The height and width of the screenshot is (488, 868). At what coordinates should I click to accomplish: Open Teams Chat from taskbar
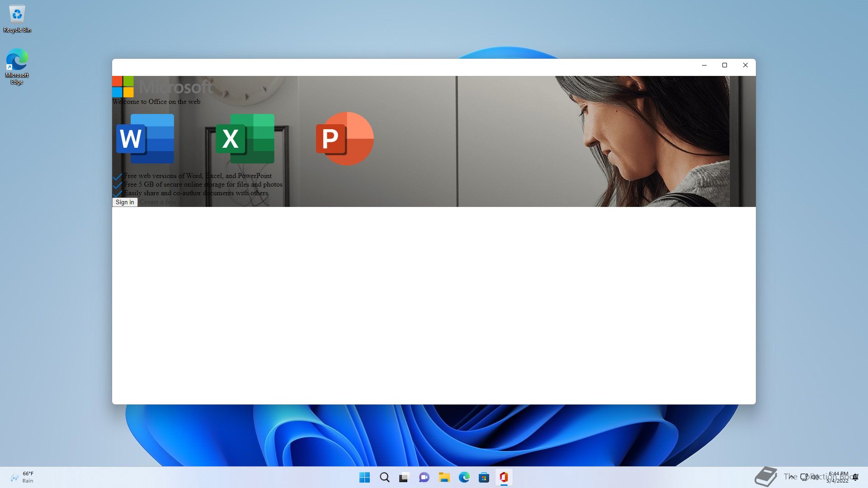point(424,477)
